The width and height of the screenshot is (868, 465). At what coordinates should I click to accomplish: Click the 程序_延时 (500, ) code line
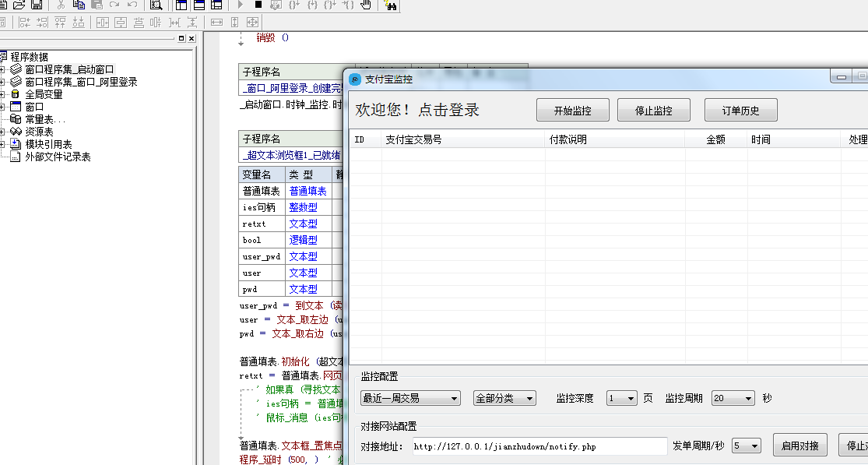pyautogui.click(x=279, y=460)
